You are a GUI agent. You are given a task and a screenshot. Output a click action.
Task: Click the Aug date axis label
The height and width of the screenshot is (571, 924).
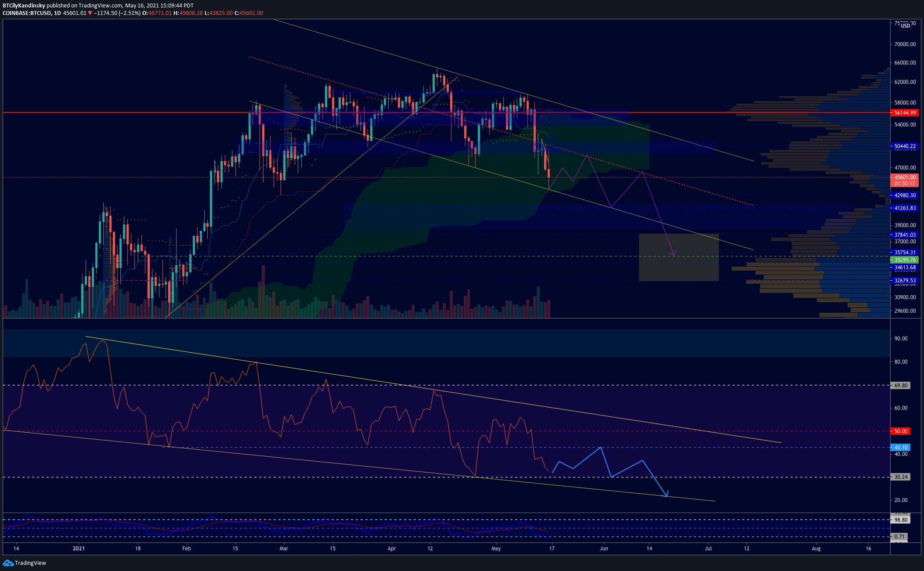(816, 549)
